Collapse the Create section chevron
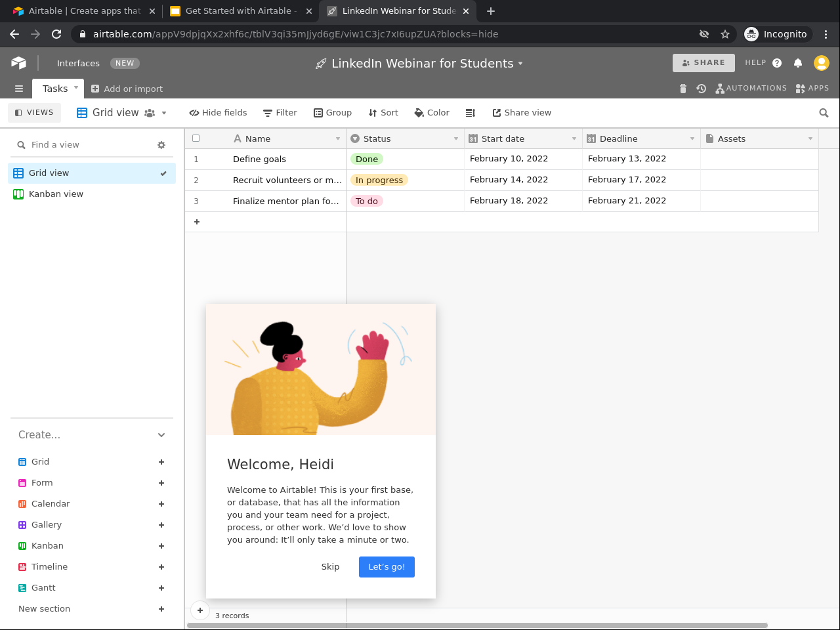 click(161, 435)
